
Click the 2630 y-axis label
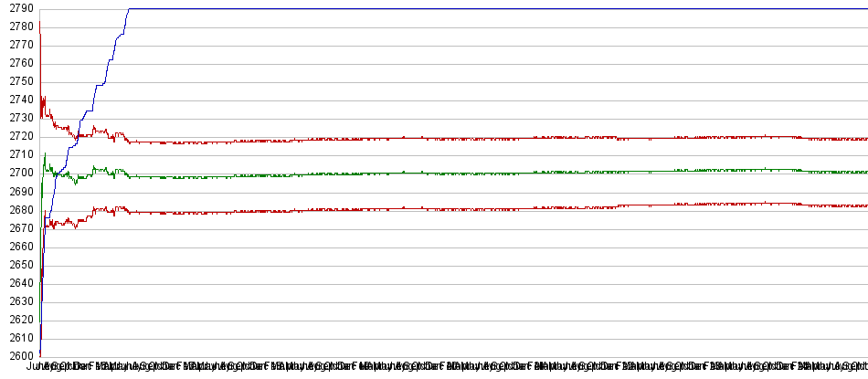coord(18,300)
